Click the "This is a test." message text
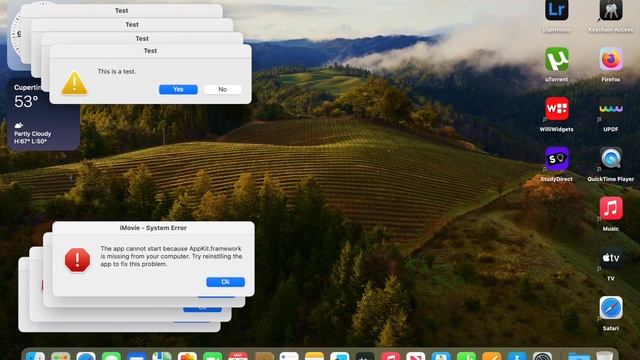 (x=117, y=71)
